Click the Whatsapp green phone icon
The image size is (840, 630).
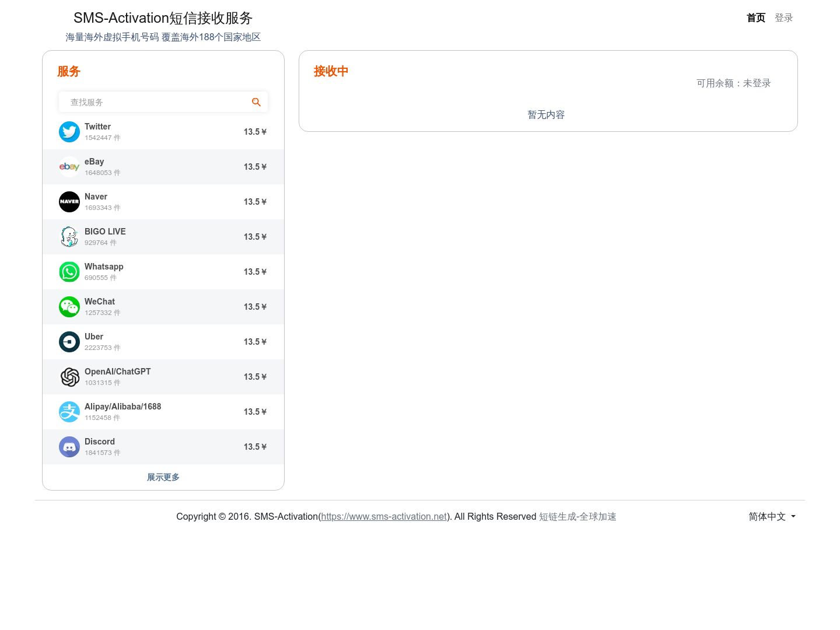[x=69, y=272]
